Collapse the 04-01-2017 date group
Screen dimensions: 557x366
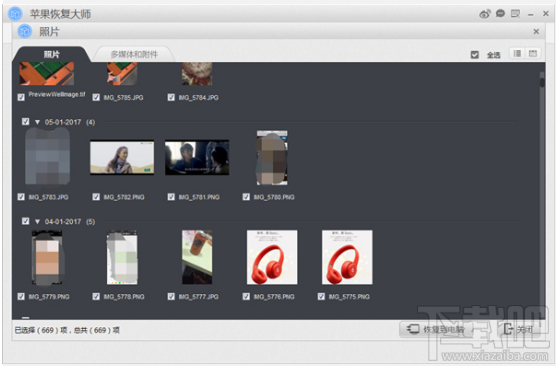[x=37, y=222]
